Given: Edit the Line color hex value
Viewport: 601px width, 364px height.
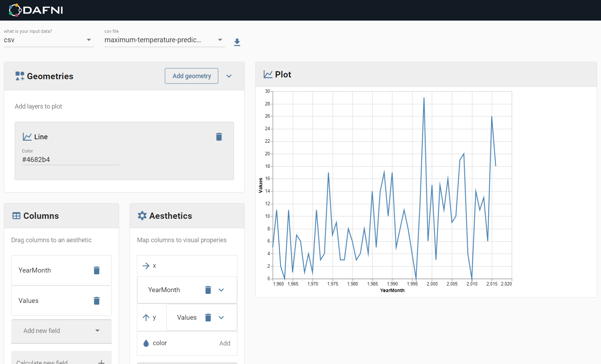Looking at the screenshot, I should tap(70, 159).
